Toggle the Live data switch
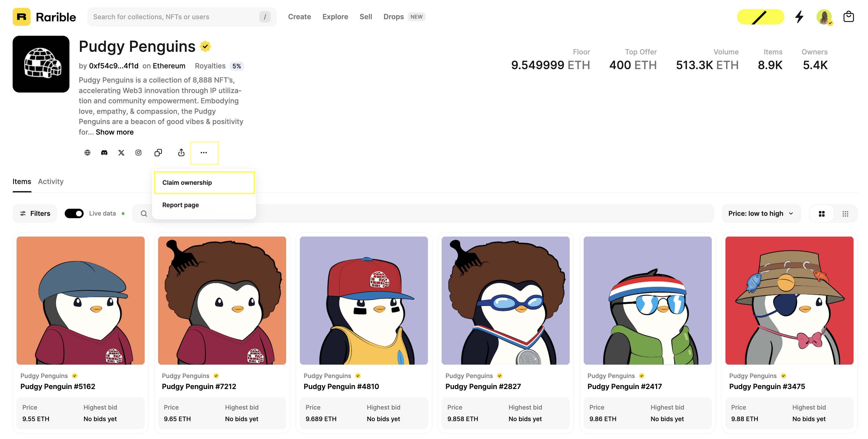 (74, 213)
